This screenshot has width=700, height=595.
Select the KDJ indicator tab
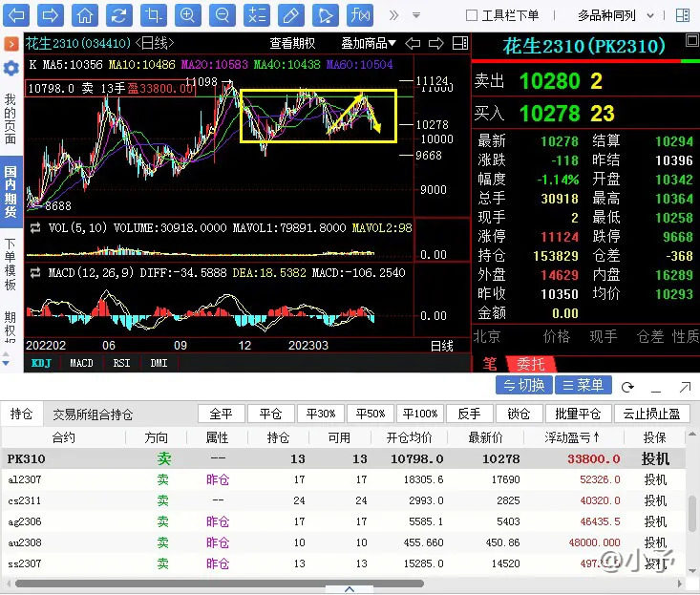point(41,363)
